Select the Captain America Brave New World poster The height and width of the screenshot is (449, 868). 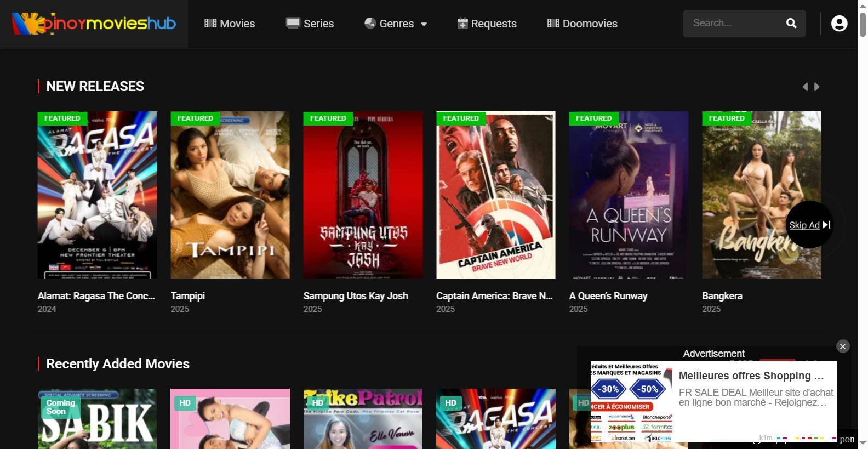tap(495, 195)
